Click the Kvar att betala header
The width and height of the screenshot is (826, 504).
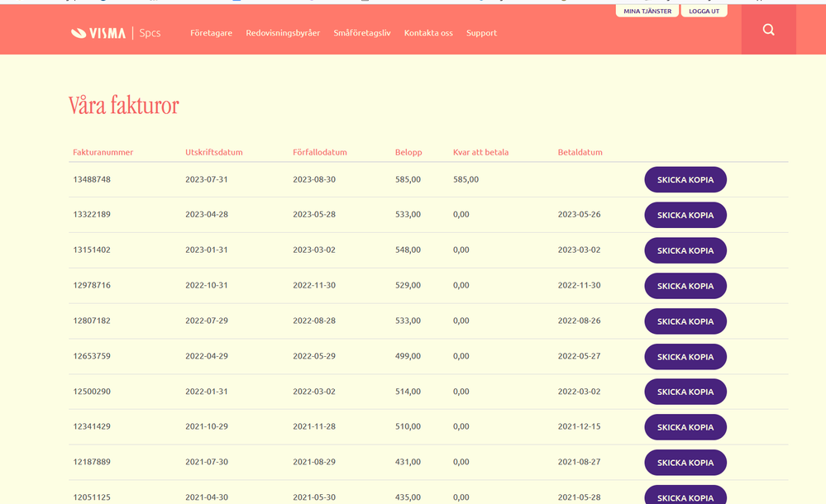click(x=480, y=152)
